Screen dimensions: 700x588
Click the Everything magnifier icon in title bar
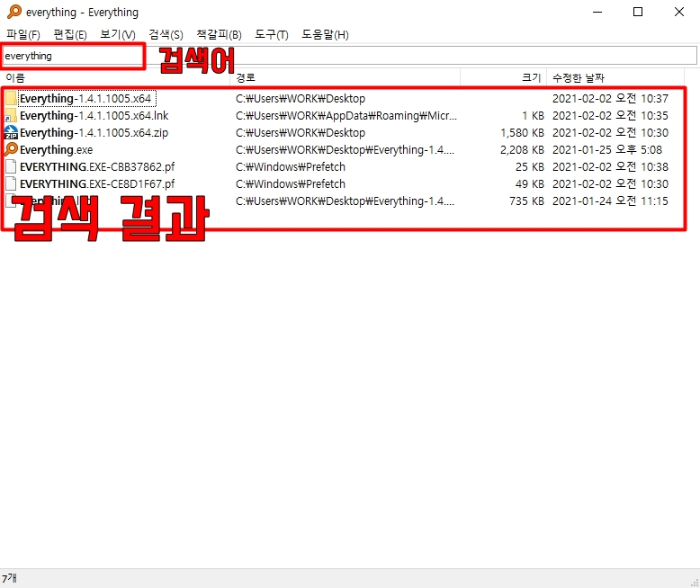14,12
